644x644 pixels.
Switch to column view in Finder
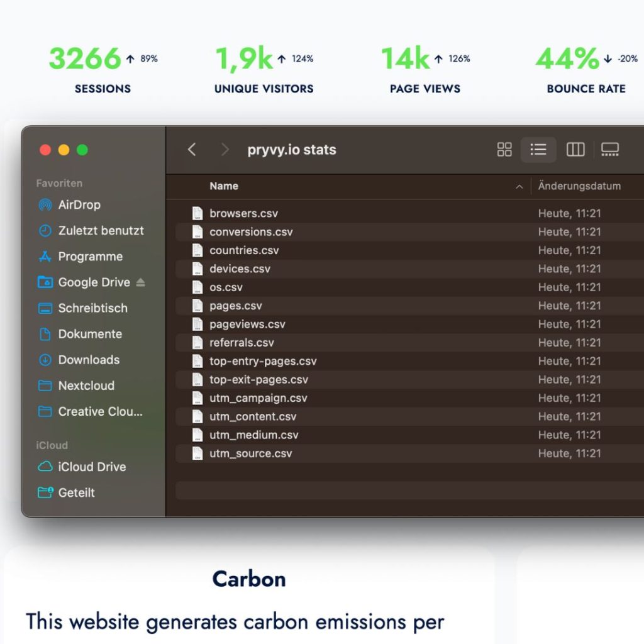pyautogui.click(x=575, y=150)
